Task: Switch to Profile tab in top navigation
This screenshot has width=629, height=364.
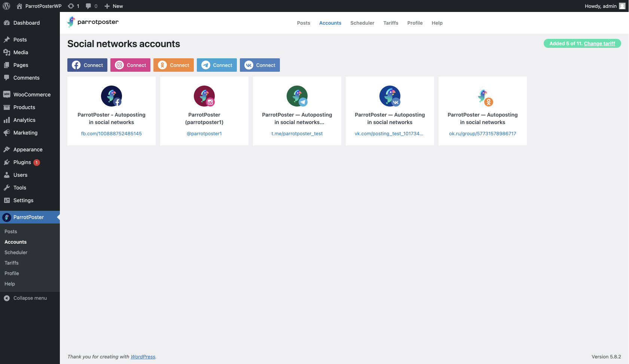Action: (415, 23)
